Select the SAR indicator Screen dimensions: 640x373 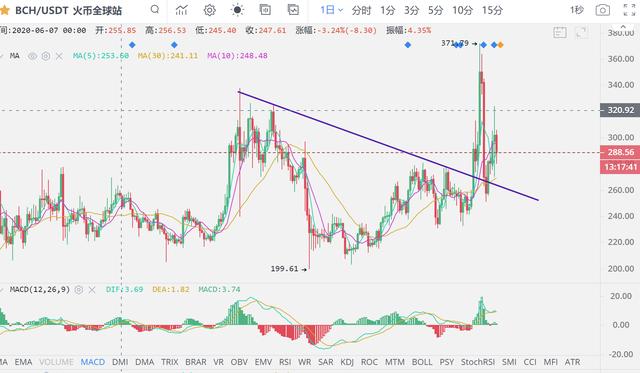[x=326, y=362]
